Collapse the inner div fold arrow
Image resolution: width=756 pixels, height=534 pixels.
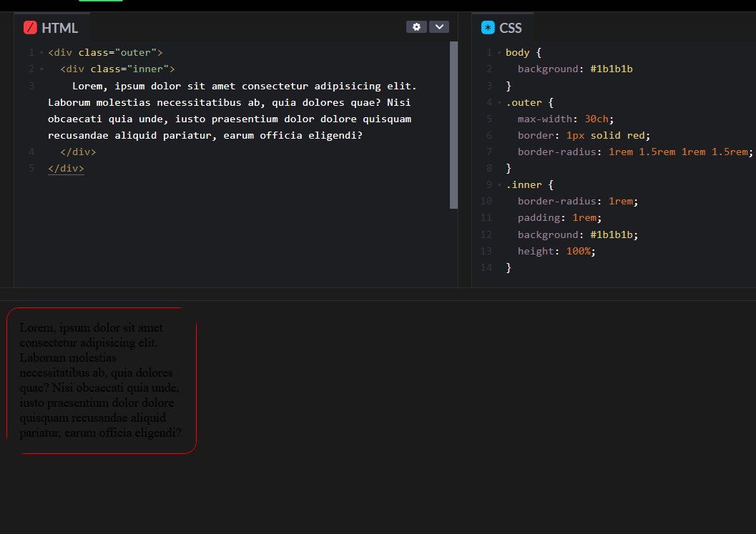pos(41,69)
